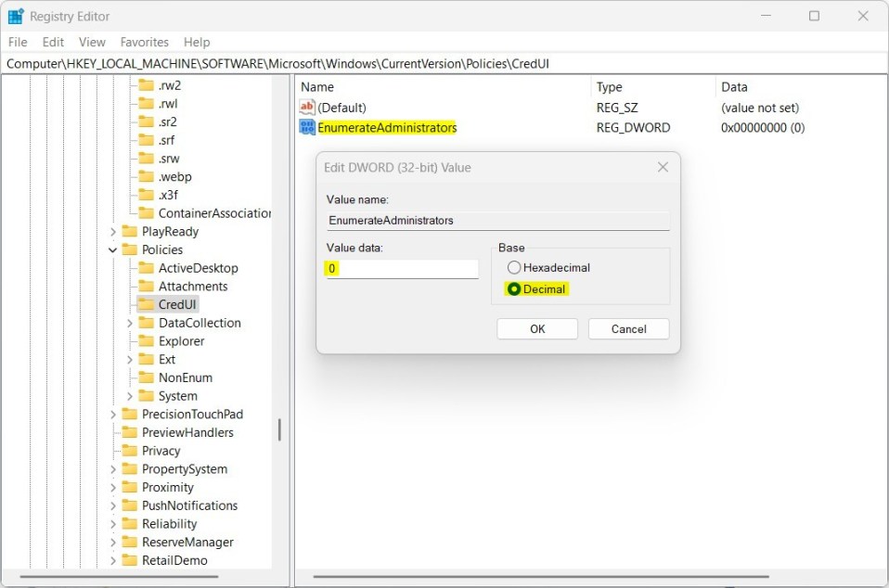This screenshot has height=588, width=889.
Task: Select the EnumerateAdministrators DWORD value icon
Action: pyautogui.click(x=307, y=127)
